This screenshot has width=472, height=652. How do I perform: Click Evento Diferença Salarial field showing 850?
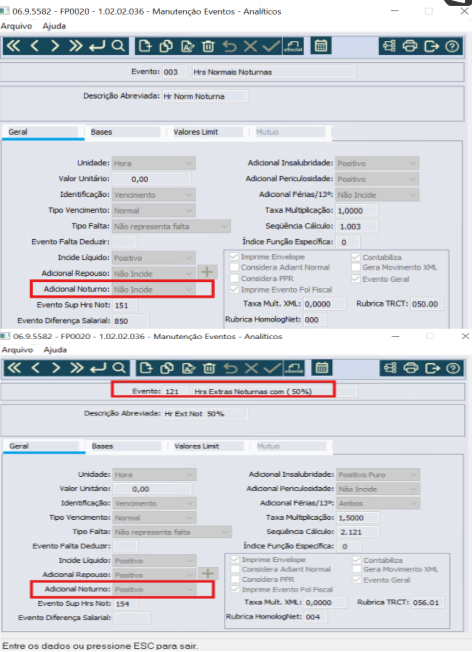pyautogui.click(x=130, y=321)
